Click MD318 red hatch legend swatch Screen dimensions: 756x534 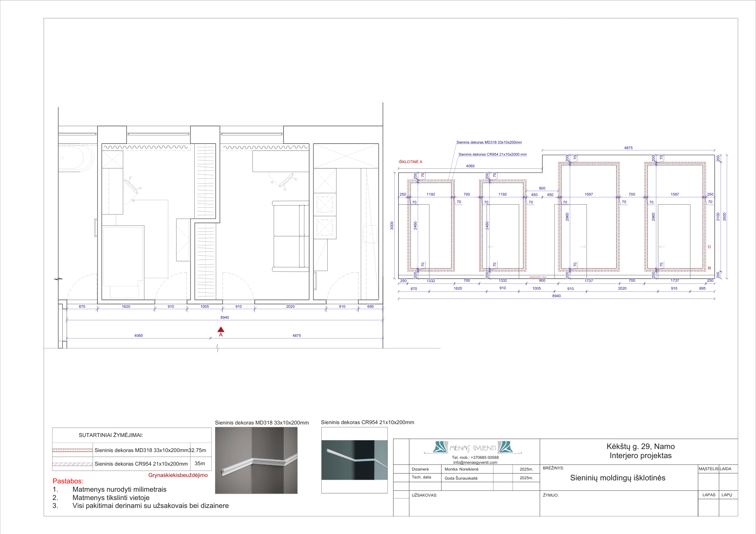(73, 450)
